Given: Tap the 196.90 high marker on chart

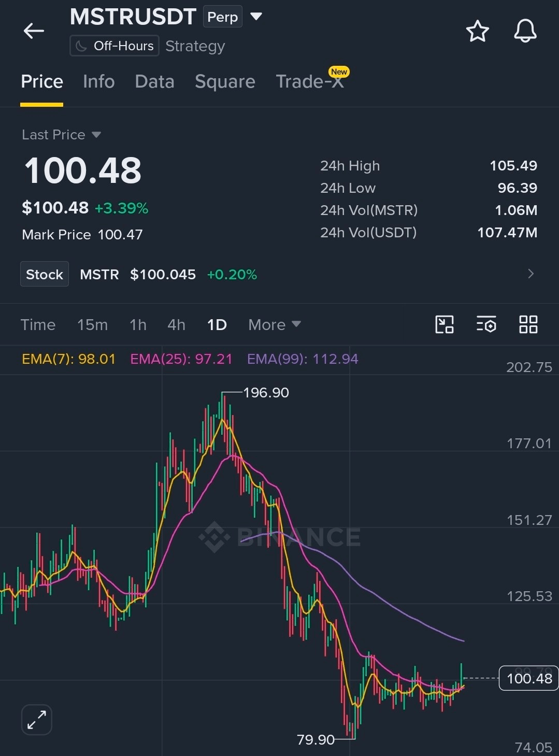Looking at the screenshot, I should (266, 393).
